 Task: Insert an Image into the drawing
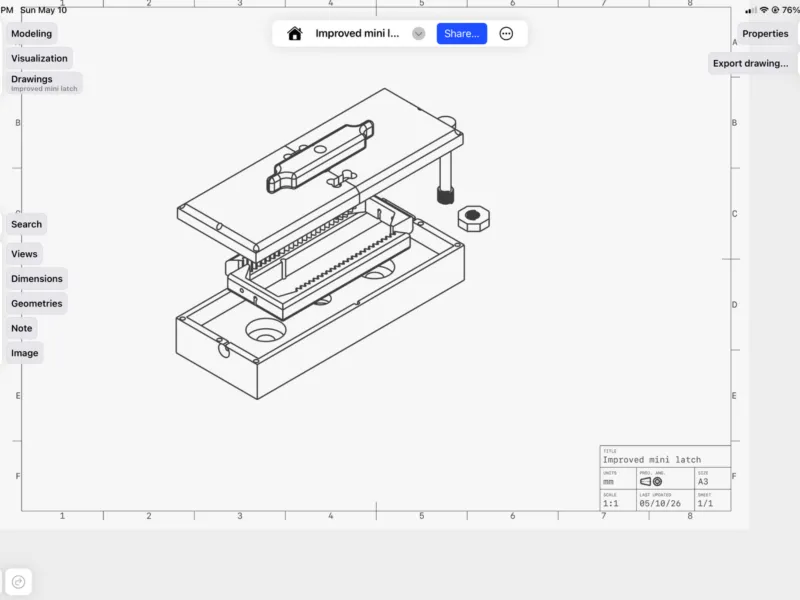pyautogui.click(x=24, y=353)
